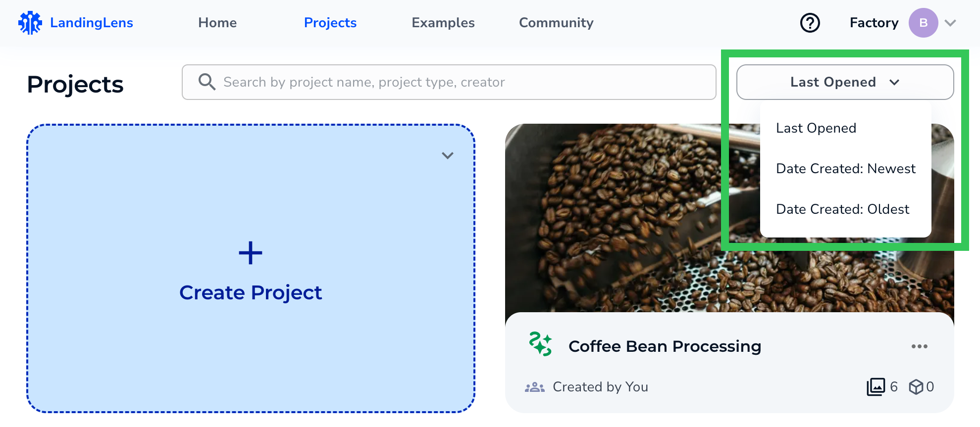Open the Last Opened sort dropdown

[844, 82]
